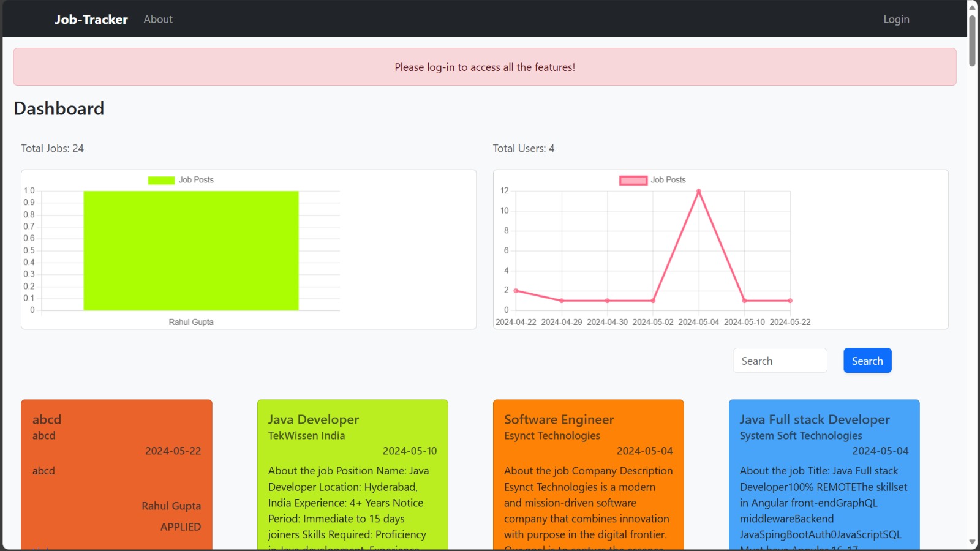Toggle pink Job Posts legend swatch
The image size is (980, 551).
(x=633, y=180)
